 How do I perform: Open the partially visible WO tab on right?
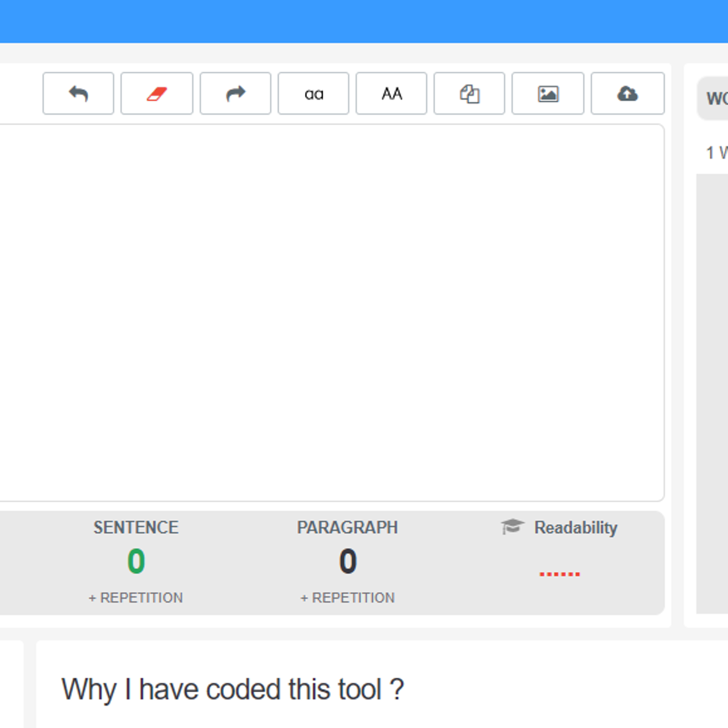[x=716, y=98]
